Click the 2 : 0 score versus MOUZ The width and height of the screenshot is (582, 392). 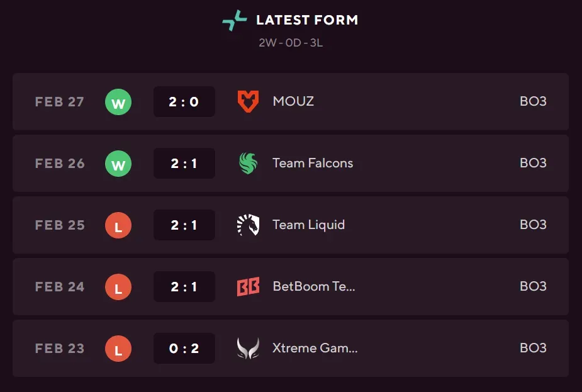coord(184,102)
